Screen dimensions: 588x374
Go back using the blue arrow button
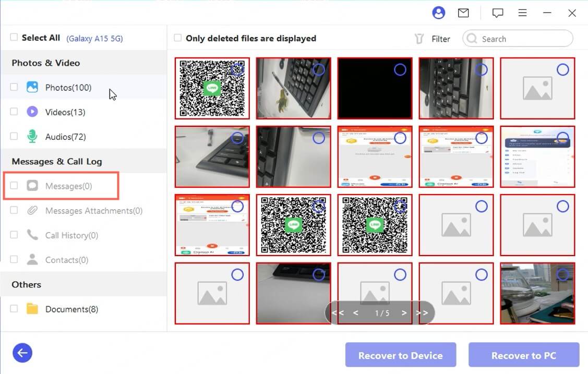click(22, 353)
